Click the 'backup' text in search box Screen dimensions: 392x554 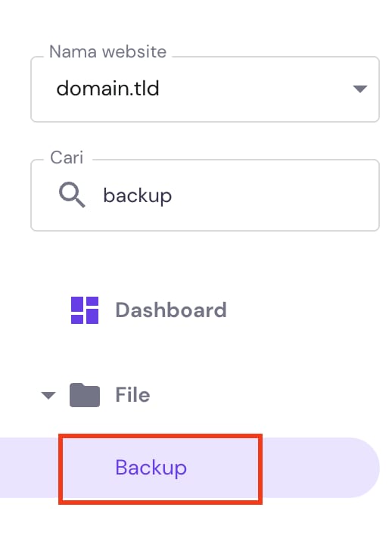coord(138,196)
